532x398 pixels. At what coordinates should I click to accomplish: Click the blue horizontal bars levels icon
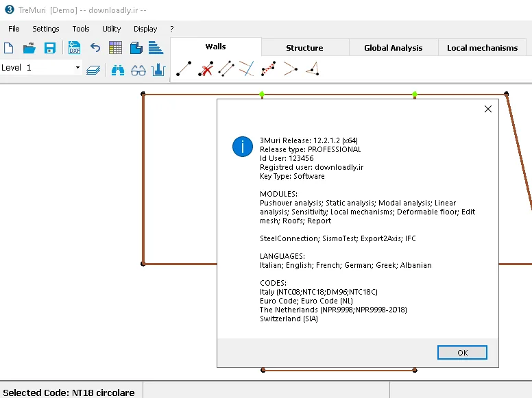[x=156, y=48]
